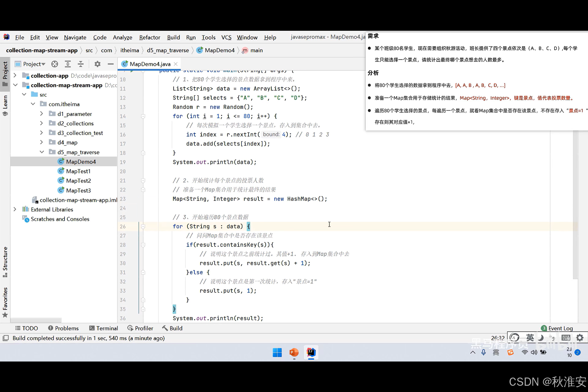
Task: Click the quick-access square icon in status bar
Action: 6,338
